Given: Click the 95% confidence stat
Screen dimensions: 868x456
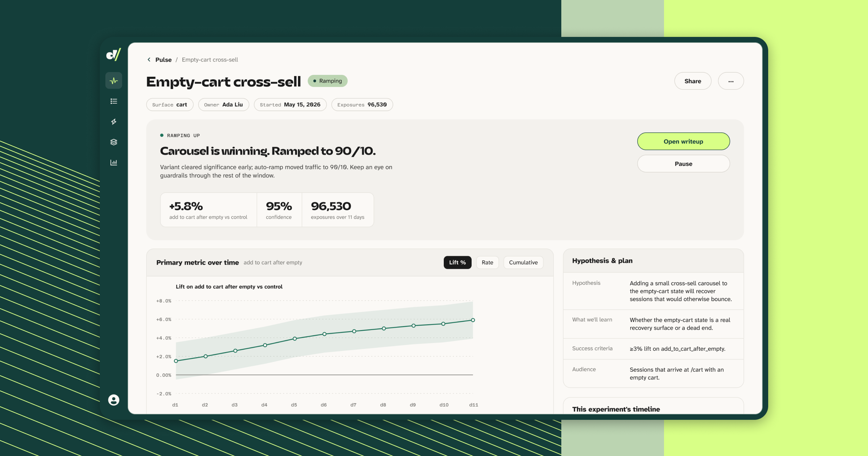Looking at the screenshot, I should 279,210.
